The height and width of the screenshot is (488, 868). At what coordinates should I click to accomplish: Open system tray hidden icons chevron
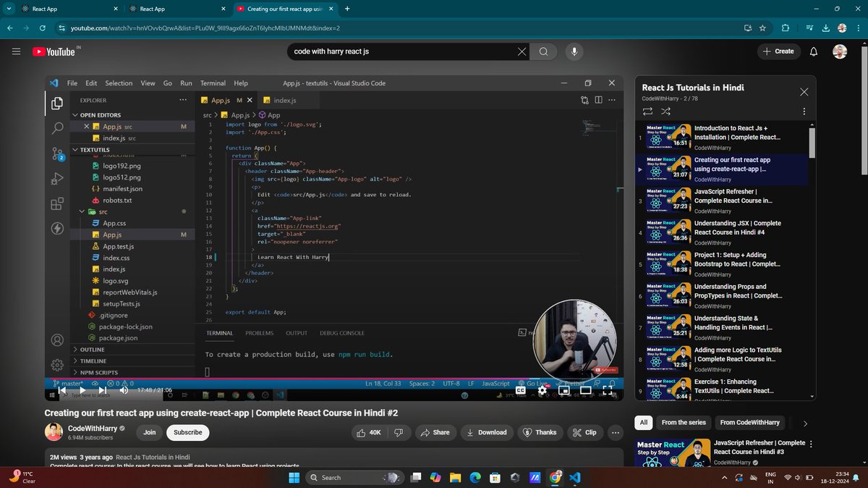pyautogui.click(x=724, y=478)
